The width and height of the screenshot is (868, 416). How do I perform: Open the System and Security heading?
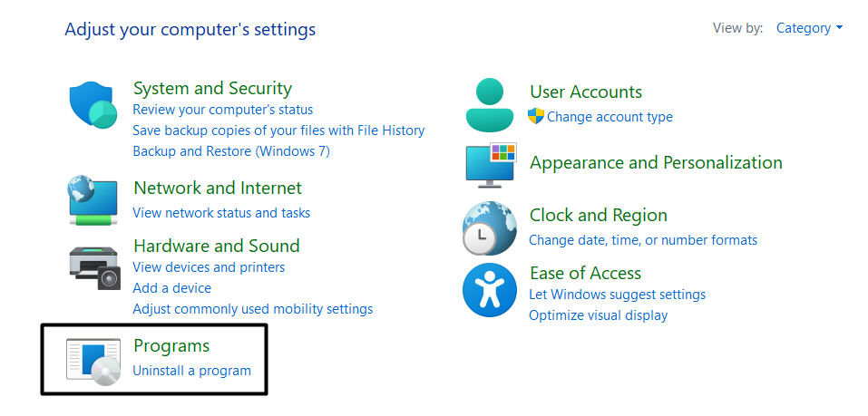pyautogui.click(x=212, y=89)
